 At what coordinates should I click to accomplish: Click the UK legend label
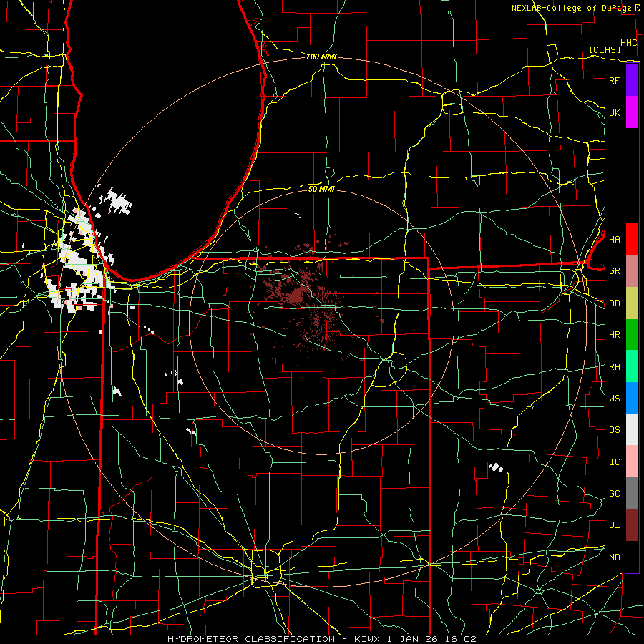614,112
